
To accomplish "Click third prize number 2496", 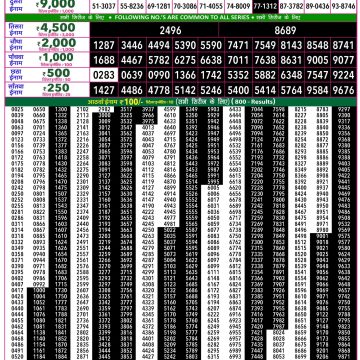I will [170, 31].
